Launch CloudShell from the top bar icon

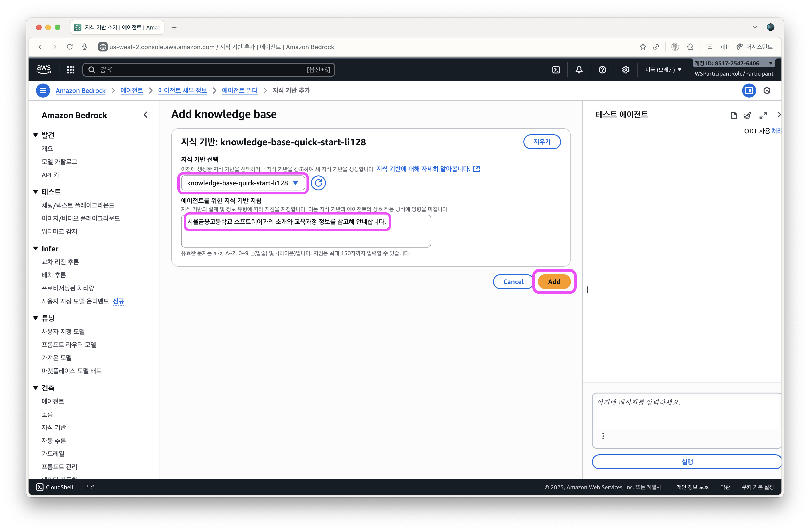556,70
